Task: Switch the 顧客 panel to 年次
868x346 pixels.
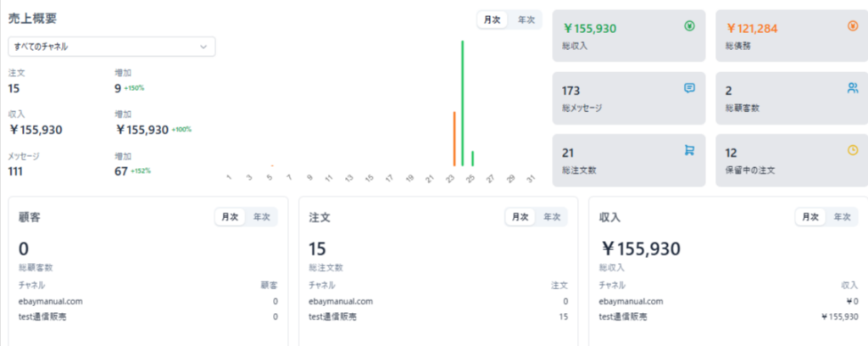Action: 261,217
